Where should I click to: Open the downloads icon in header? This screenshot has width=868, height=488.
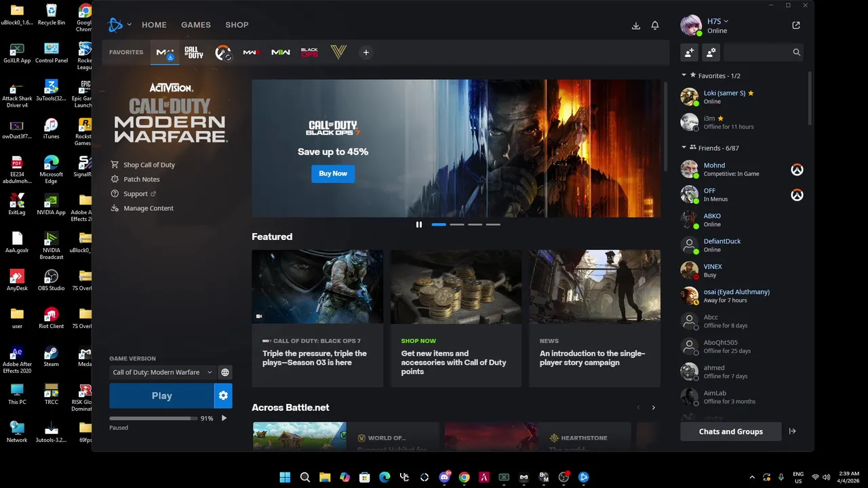pyautogui.click(x=636, y=25)
